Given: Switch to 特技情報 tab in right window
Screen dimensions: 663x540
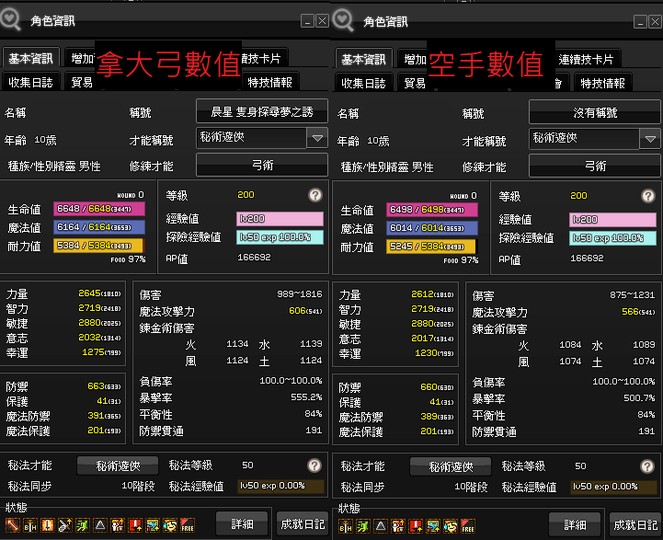Looking at the screenshot, I should point(603,83).
